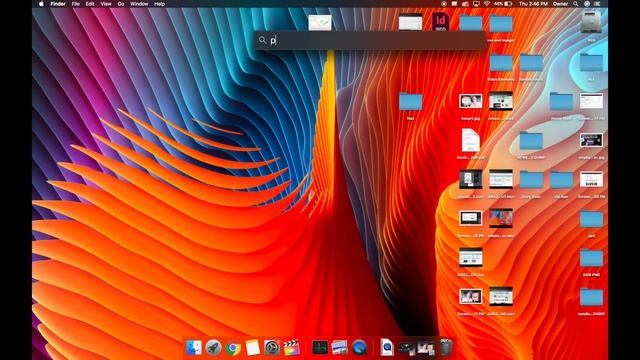The width and height of the screenshot is (640, 360).
Task: Open the Trash in the Dock
Action: coord(446,348)
